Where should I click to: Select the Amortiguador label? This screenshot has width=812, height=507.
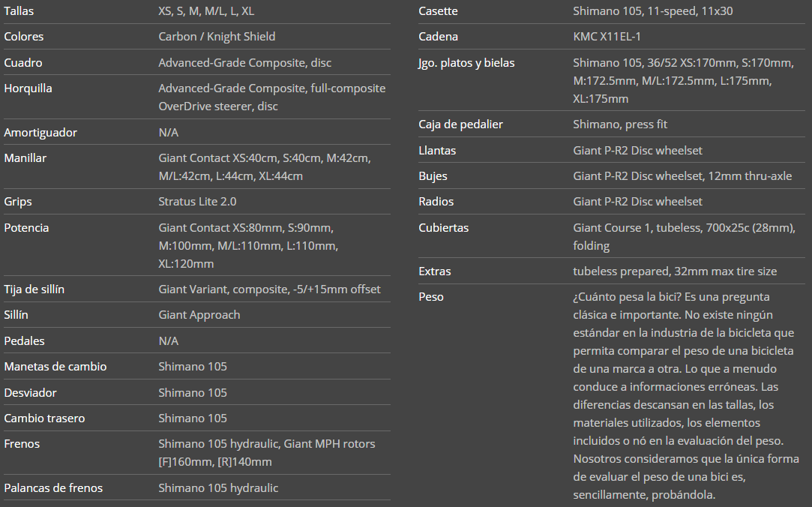40,133
